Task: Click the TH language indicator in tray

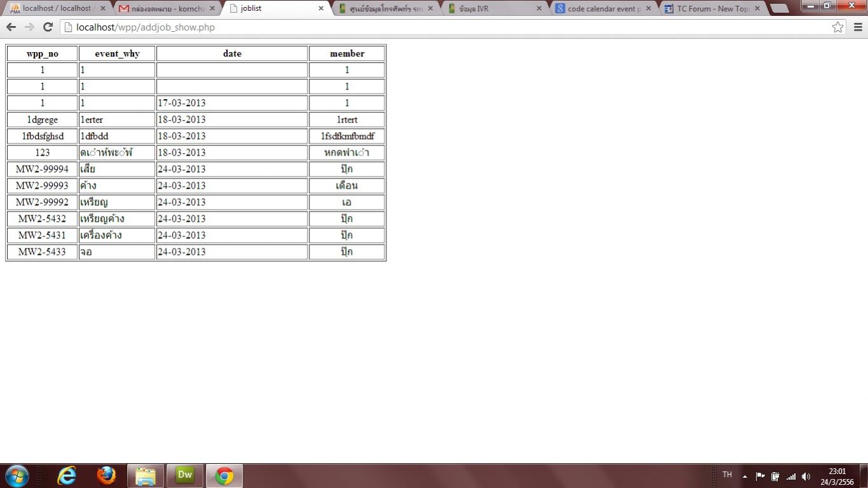Action: [x=728, y=475]
